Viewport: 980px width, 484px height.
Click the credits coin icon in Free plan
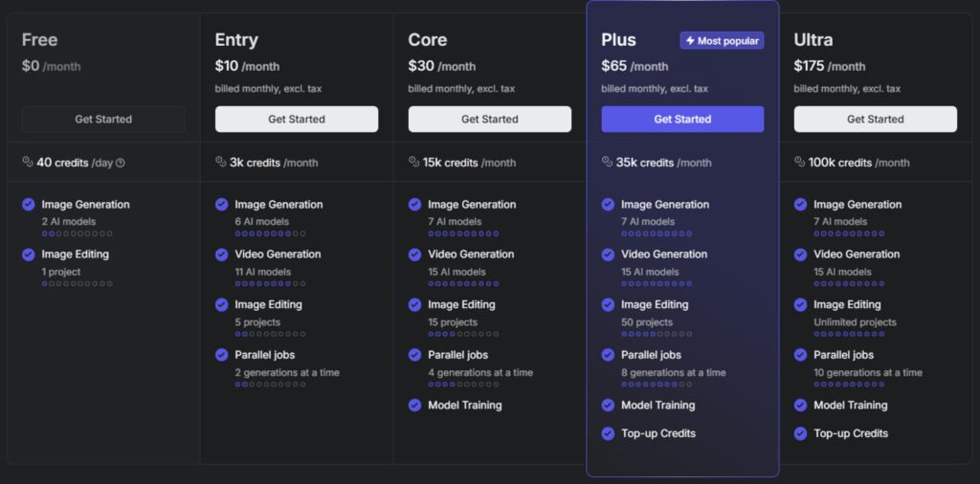pyautogui.click(x=28, y=162)
